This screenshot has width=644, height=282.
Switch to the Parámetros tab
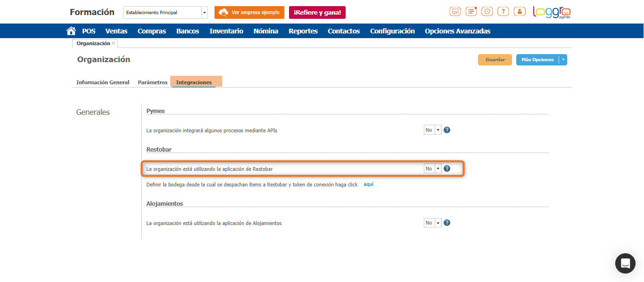pyautogui.click(x=152, y=82)
